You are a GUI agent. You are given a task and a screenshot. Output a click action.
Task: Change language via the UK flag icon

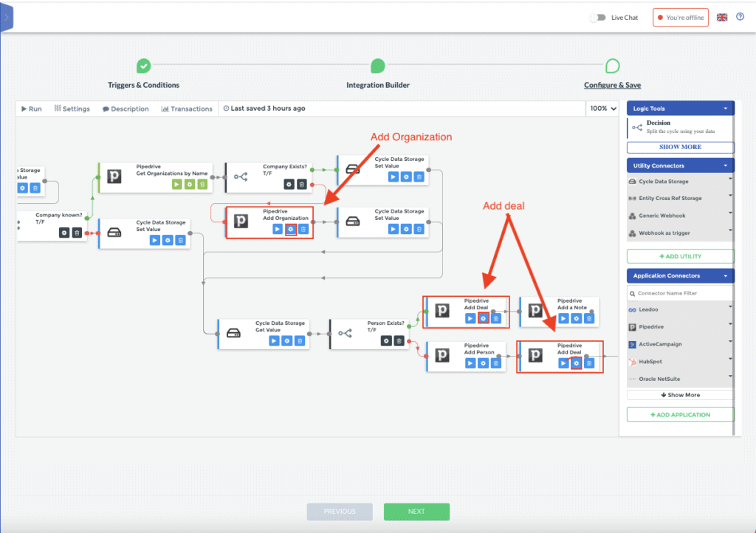[722, 18]
